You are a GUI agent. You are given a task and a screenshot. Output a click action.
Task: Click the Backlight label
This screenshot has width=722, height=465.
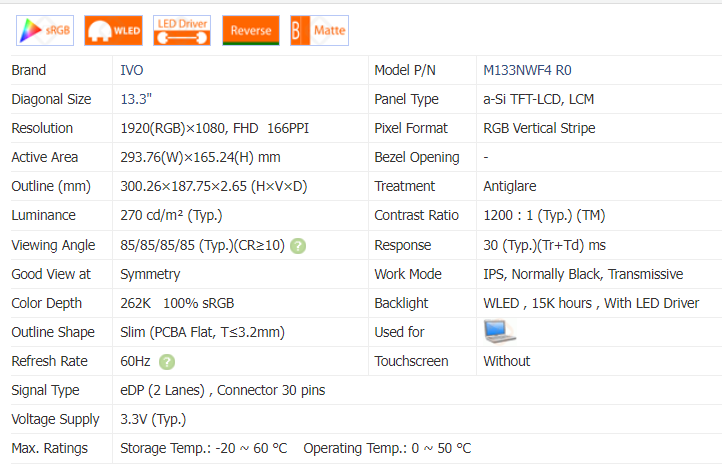tap(401, 303)
